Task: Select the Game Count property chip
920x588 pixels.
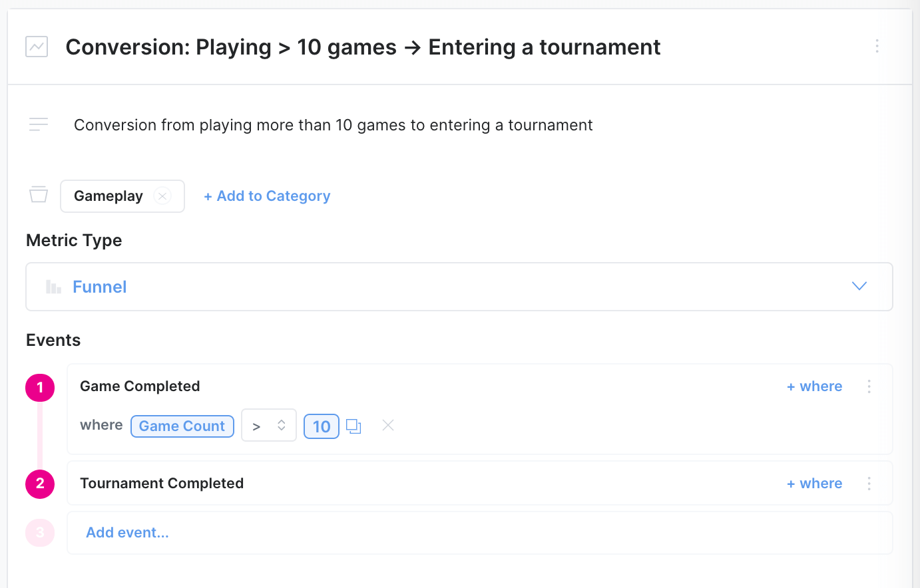Action: 182,426
